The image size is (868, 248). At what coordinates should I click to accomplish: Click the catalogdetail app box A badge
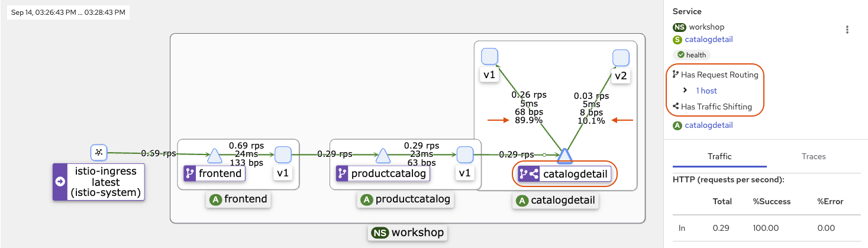pos(522,201)
